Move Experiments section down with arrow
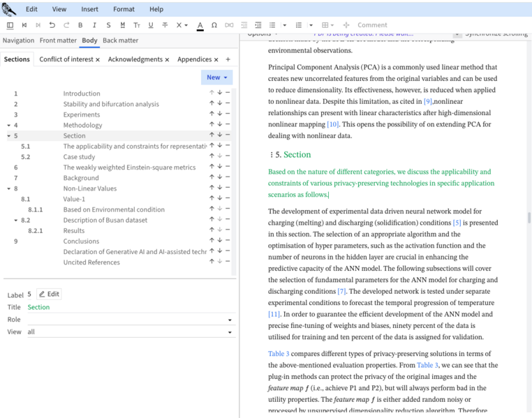The height and width of the screenshot is (418, 532). tap(219, 114)
